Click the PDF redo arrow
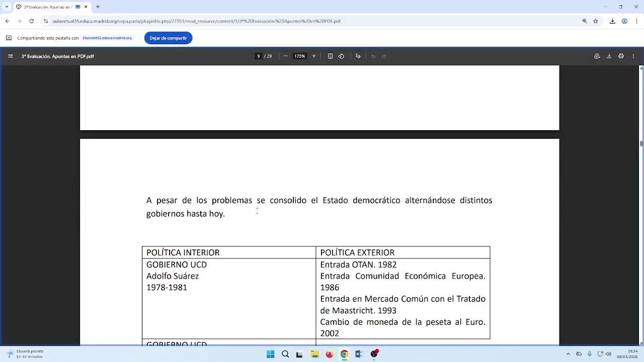 pyautogui.click(x=384, y=56)
